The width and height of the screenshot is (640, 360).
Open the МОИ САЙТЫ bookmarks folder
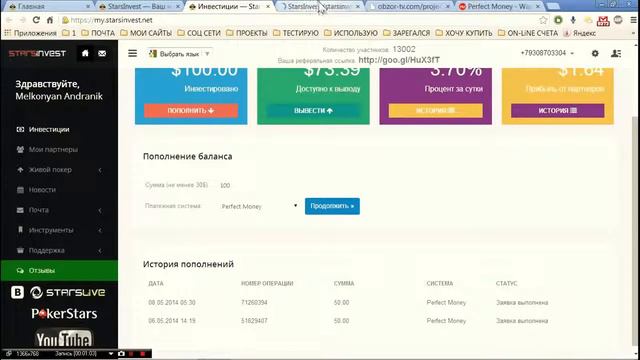[146, 33]
